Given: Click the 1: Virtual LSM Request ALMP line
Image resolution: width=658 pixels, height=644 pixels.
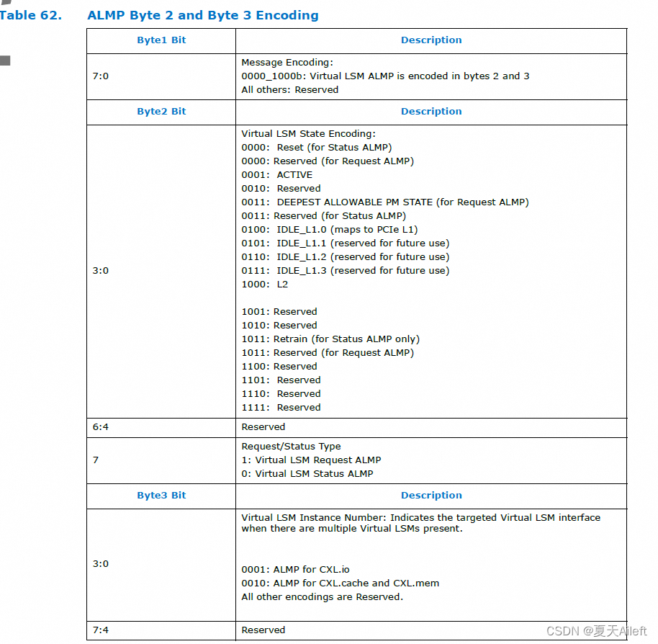Looking at the screenshot, I should tap(311, 460).
